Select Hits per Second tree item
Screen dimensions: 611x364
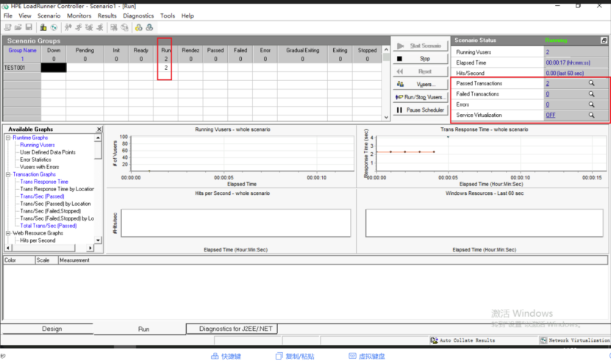click(37, 240)
